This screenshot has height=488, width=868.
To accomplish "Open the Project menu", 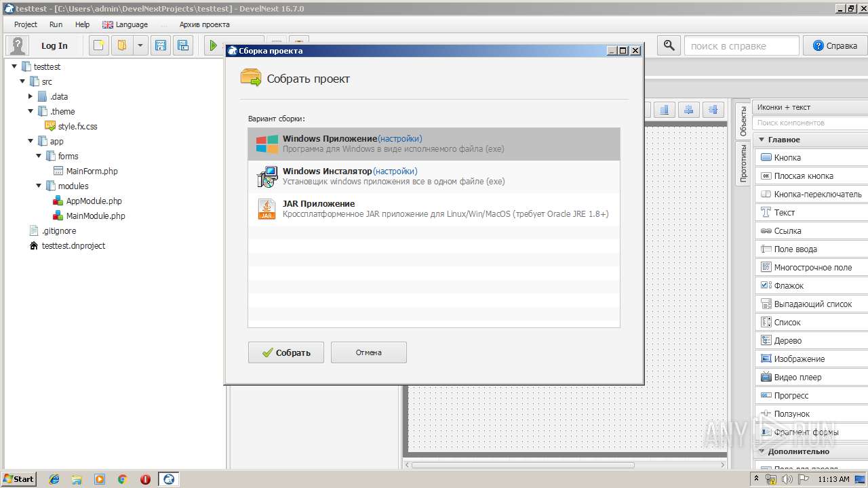I will 26,24.
